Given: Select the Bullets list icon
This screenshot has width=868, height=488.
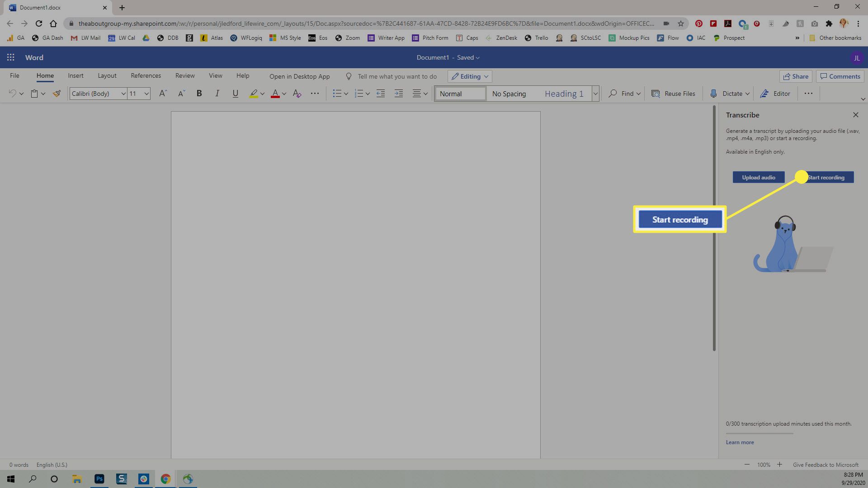Looking at the screenshot, I should tap(335, 94).
